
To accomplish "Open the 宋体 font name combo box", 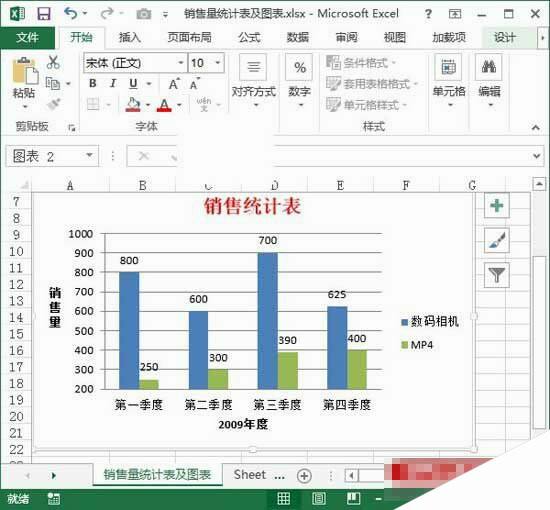I will click(x=135, y=63).
